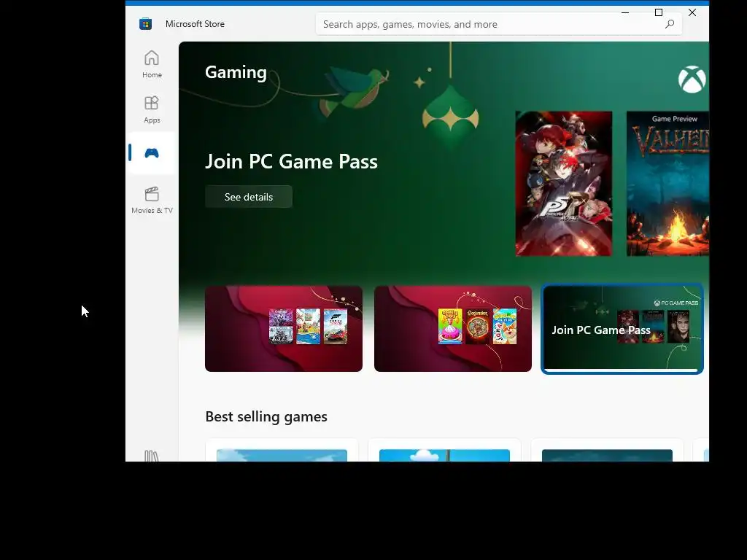Image resolution: width=747 pixels, height=560 pixels.
Task: Minimize the Microsoft Store window
Action: (625, 13)
